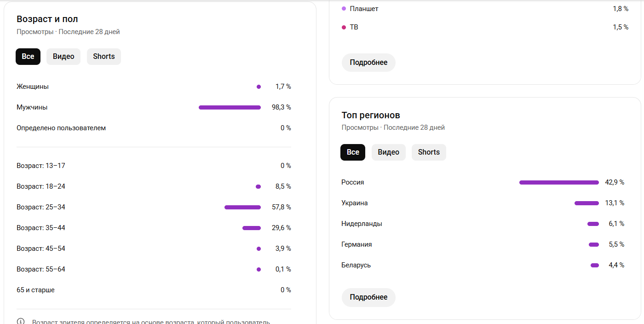Click the info icon below the age list
Viewport: 644px width, 324px height.
21,321
